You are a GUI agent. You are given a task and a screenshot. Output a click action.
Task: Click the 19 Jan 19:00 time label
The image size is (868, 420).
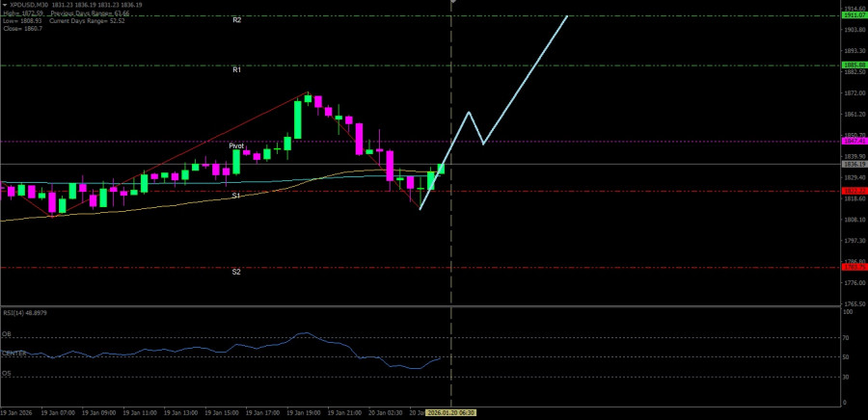[x=304, y=413]
